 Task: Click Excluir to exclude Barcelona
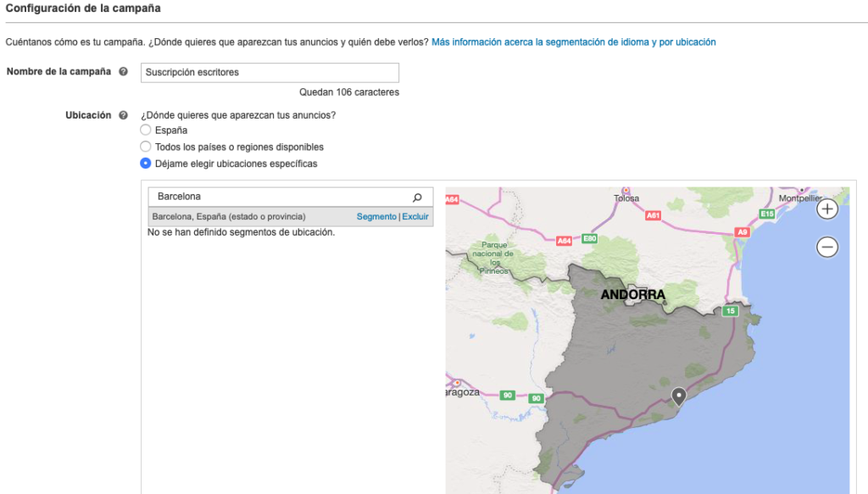point(415,217)
